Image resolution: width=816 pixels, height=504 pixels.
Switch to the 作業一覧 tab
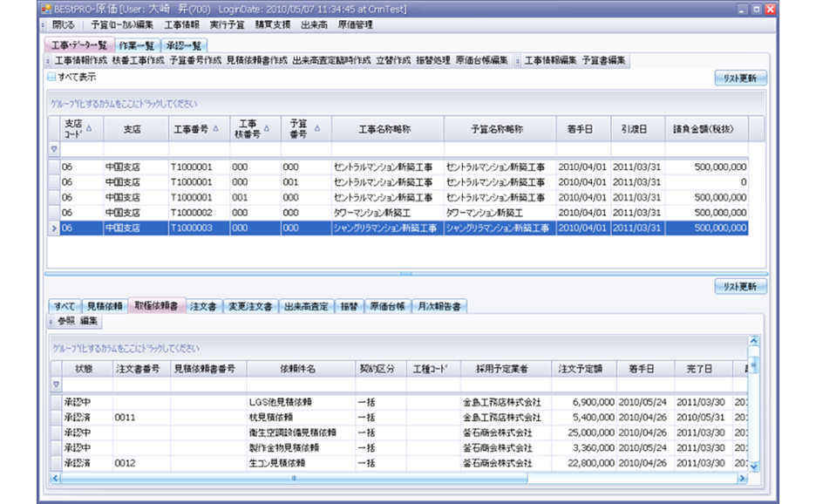coord(136,44)
